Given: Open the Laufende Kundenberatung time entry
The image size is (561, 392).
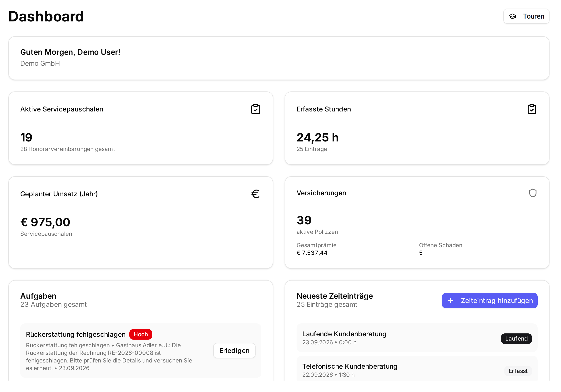Looking at the screenshot, I should coord(417,338).
